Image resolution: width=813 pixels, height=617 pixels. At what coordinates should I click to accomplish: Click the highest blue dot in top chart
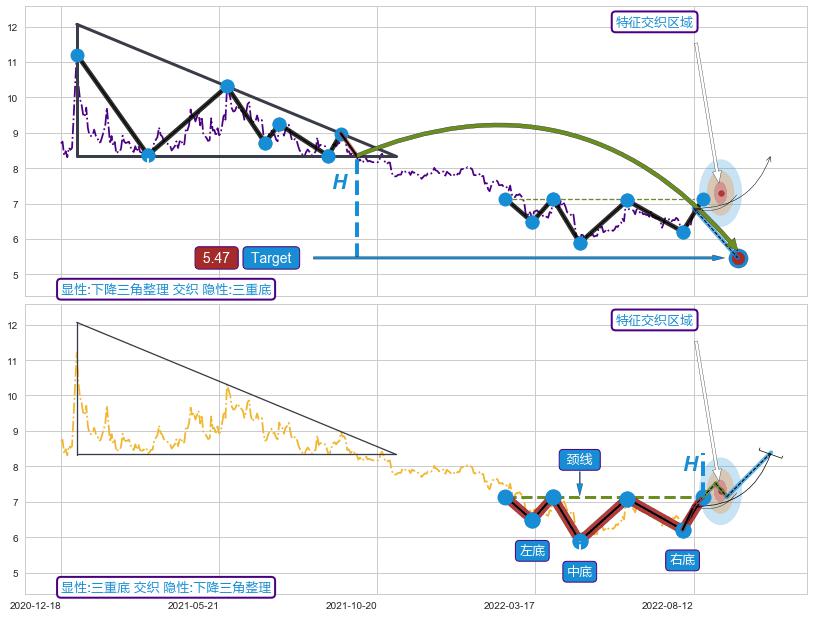77,56
